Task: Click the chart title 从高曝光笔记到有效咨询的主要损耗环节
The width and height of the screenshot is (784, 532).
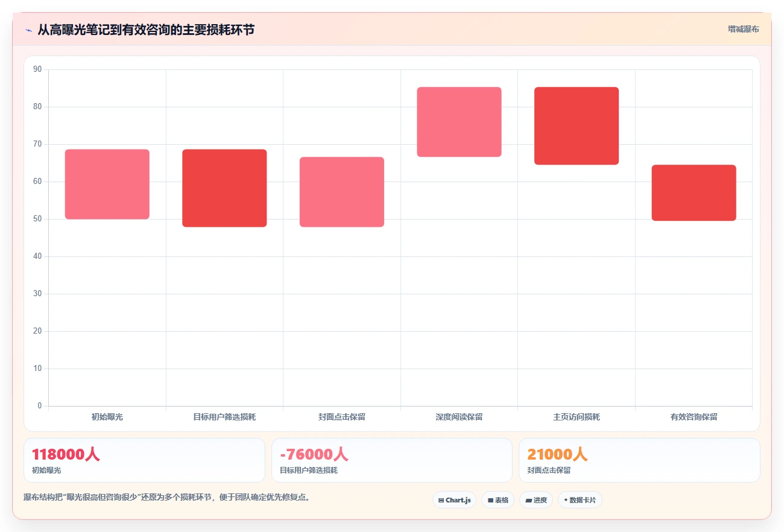Action: 146,30
